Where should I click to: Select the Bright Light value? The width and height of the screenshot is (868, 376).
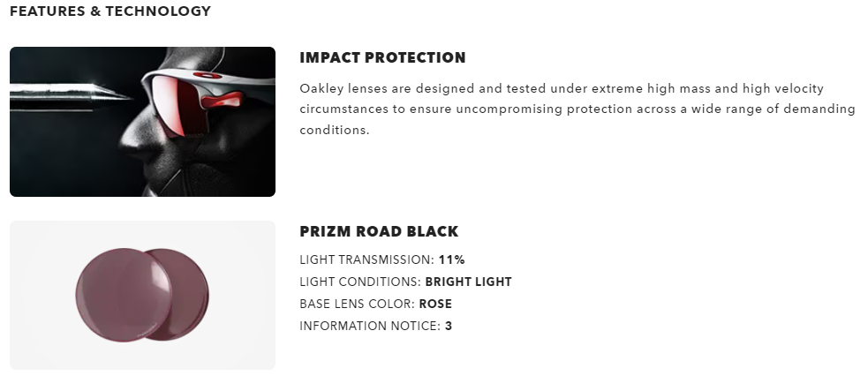(x=468, y=282)
